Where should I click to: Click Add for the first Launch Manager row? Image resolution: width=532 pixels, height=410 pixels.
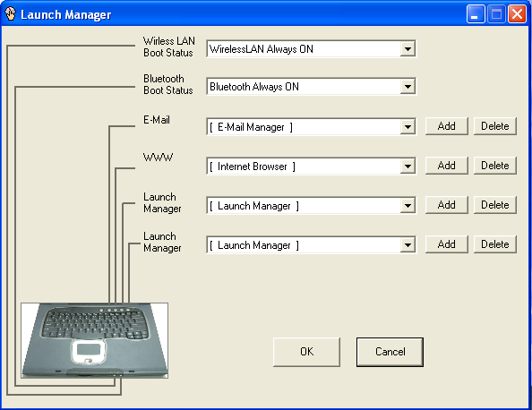point(447,205)
